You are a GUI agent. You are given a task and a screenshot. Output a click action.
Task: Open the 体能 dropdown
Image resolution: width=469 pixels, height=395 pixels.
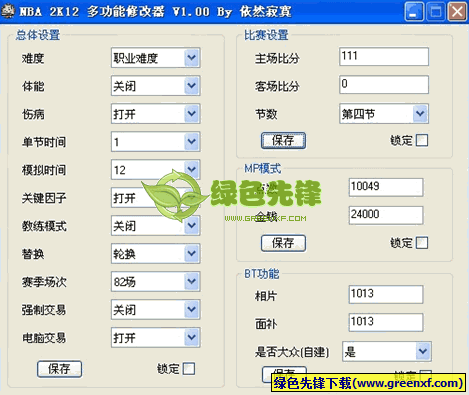point(192,86)
